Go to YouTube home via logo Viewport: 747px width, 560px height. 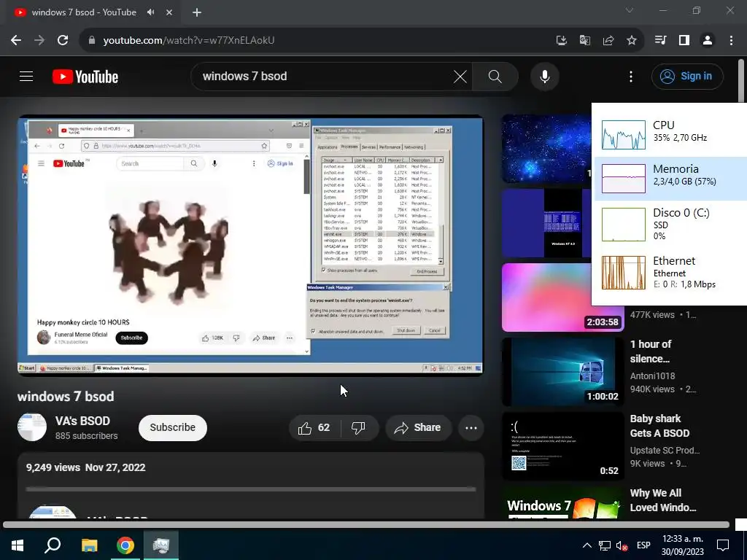[85, 77]
